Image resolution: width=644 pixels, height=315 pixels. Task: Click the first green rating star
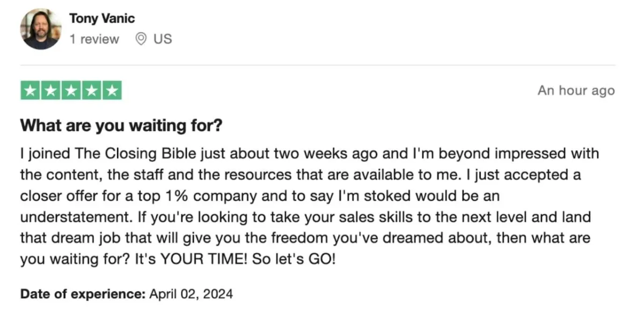(31, 90)
